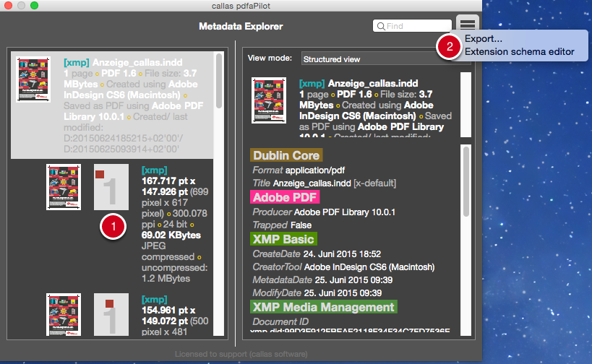Click the document thumbnail in left list
The image size is (592, 364).
click(33, 79)
